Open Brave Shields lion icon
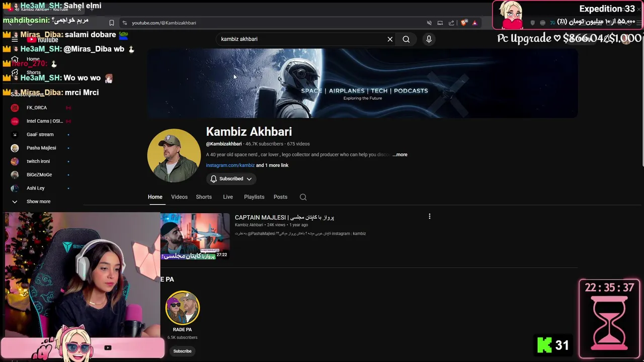 [464, 23]
